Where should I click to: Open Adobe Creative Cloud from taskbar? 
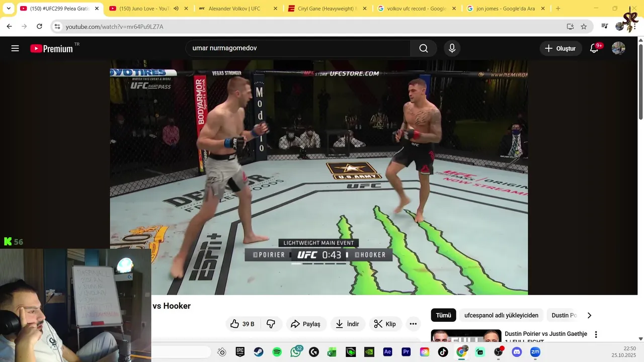click(425, 352)
